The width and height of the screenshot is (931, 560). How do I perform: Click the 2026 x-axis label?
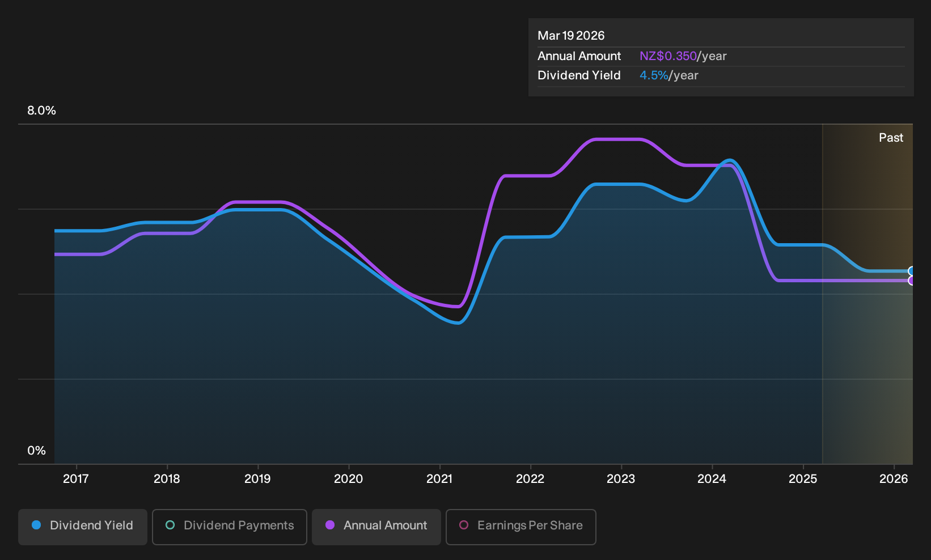click(894, 479)
